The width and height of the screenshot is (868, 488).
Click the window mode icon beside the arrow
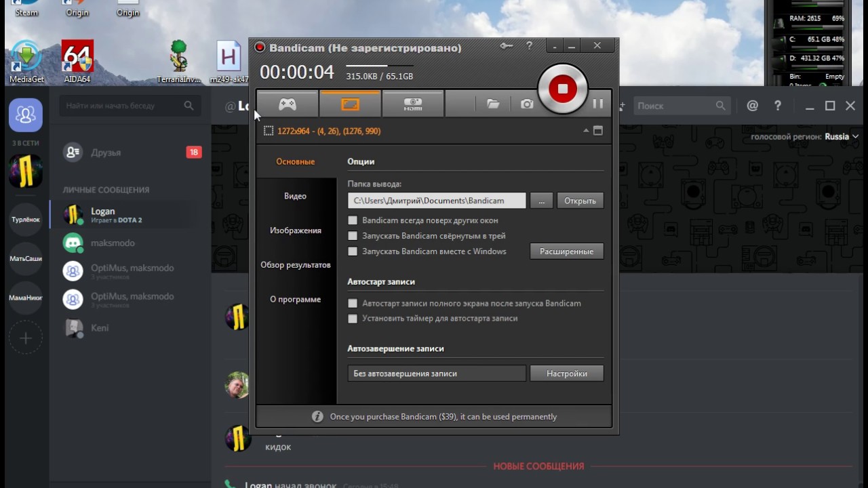[x=597, y=131]
